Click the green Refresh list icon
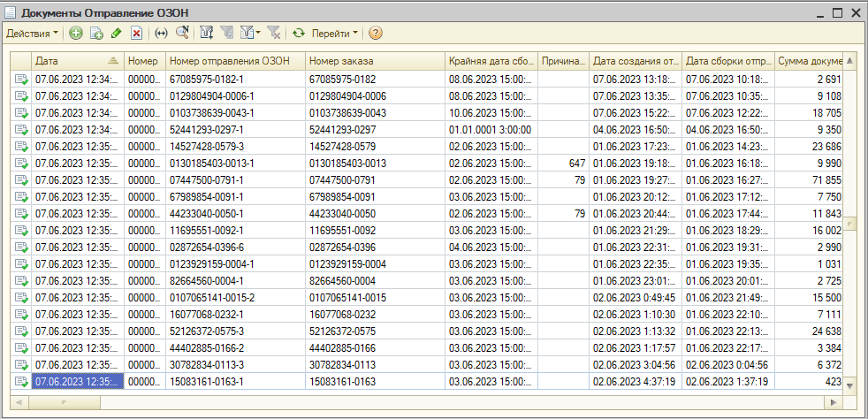Image resolution: width=868 pixels, height=419 pixels. click(299, 34)
